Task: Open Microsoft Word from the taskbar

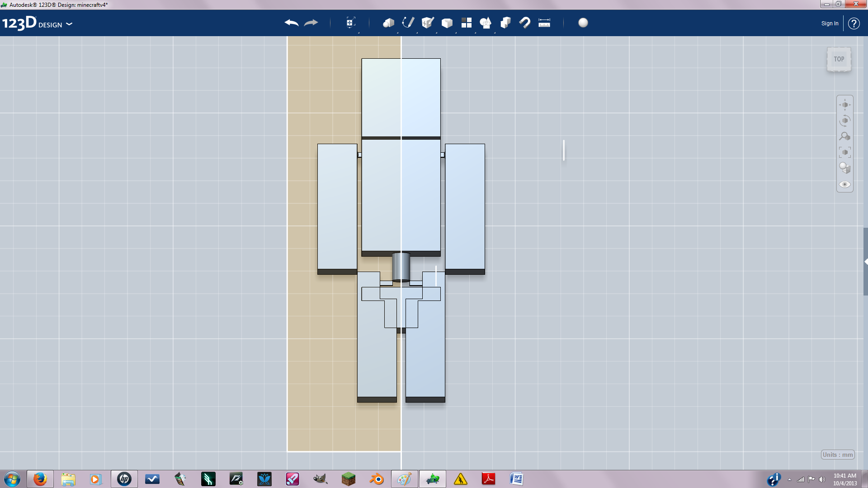Action: pos(517,479)
